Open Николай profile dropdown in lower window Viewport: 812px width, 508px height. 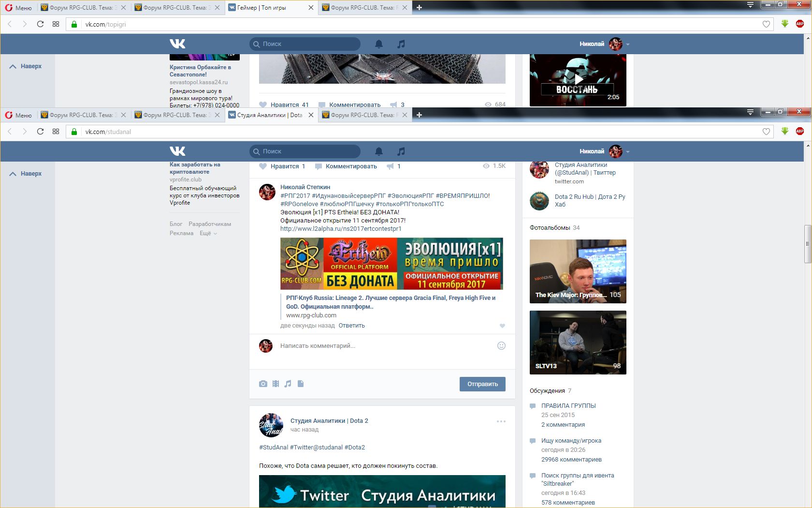point(604,151)
